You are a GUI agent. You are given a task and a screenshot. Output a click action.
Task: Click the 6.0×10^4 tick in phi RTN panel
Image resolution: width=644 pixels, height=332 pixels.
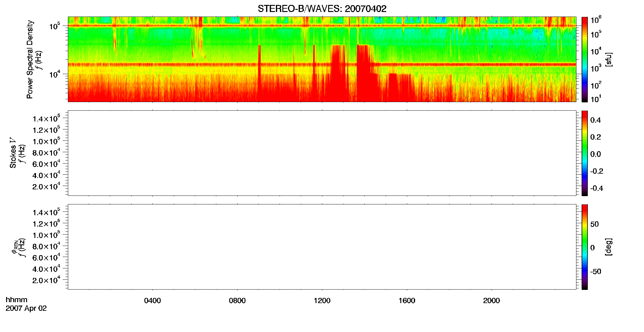coord(46,257)
